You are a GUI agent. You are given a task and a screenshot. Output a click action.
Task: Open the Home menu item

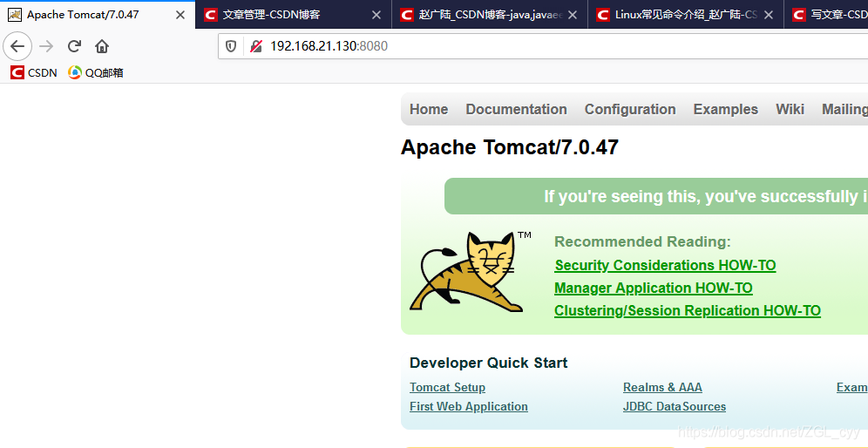coord(429,110)
